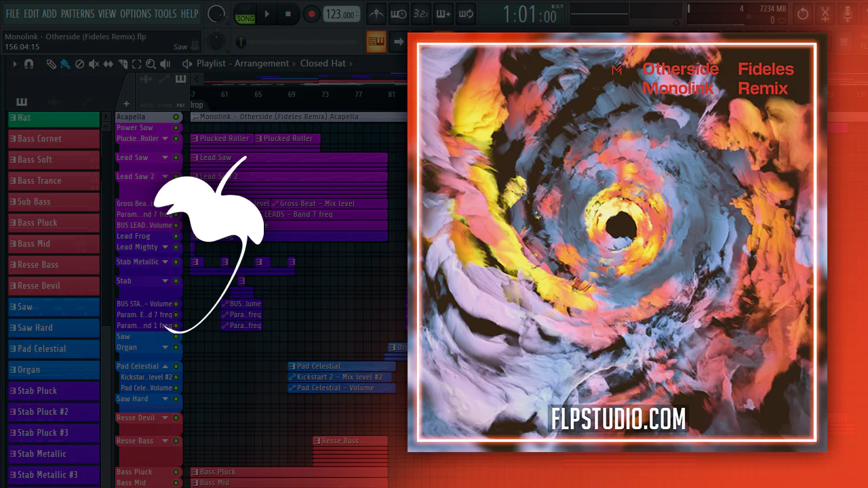Viewport: 868px width, 488px height.
Task: Stop playback with the Stop button
Action: 288,14
